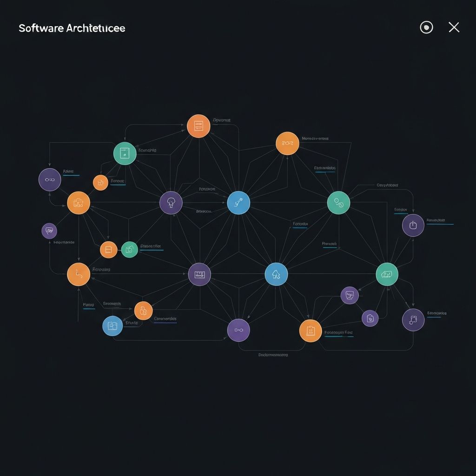The width and height of the screenshot is (476, 476).
Task: Select the lightbulb node icon
Action: pyautogui.click(x=172, y=202)
